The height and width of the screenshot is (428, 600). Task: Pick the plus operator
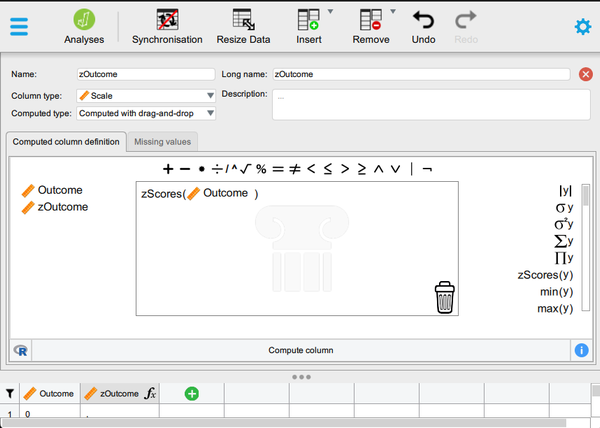168,169
